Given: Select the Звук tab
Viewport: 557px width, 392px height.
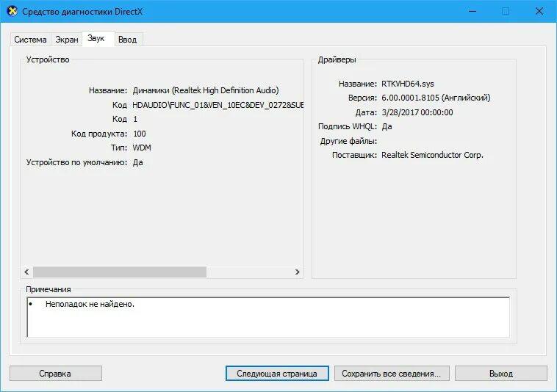Looking at the screenshot, I should coord(98,38).
